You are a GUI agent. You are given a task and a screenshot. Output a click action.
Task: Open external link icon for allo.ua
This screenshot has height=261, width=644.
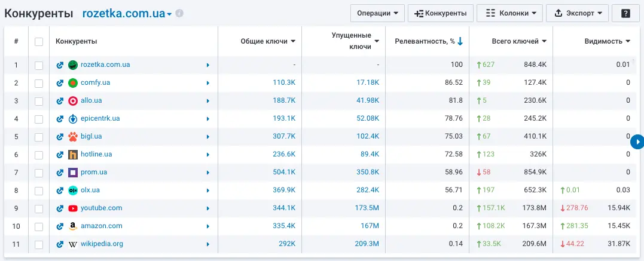60,100
